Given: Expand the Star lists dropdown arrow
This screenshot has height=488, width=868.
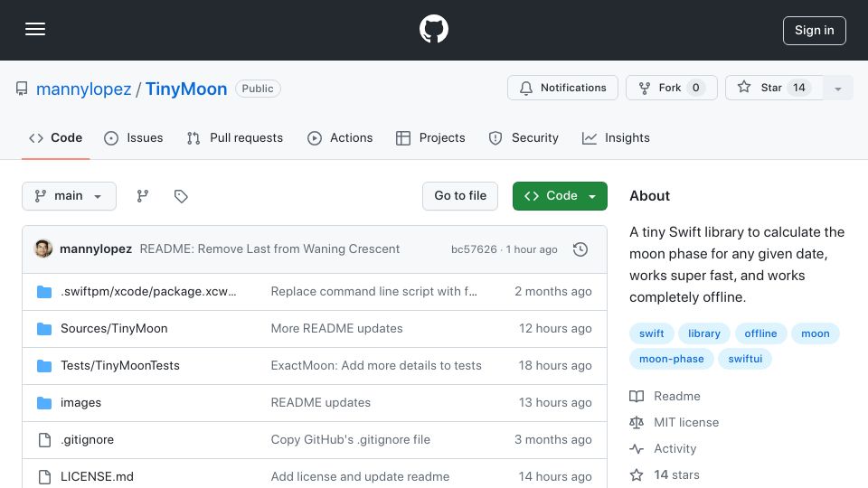Looking at the screenshot, I should [x=838, y=89].
